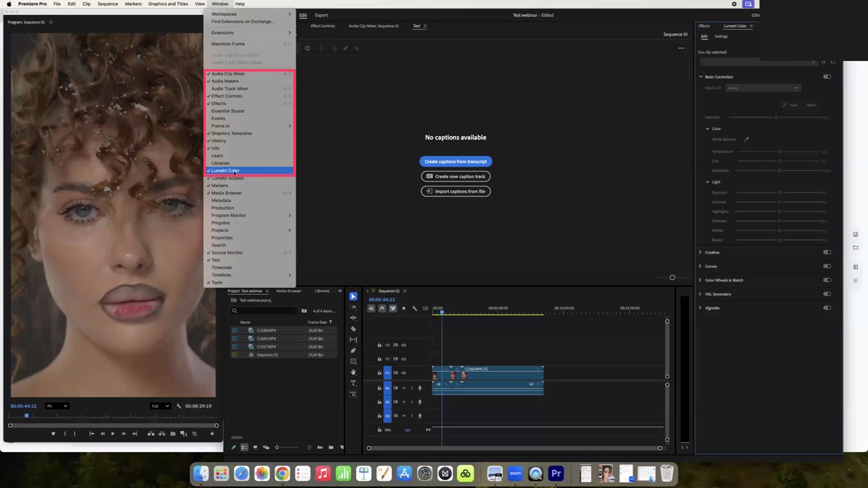This screenshot has height=488, width=868.
Task: Choose Lumetri Color in Window menu
Action: pos(250,171)
